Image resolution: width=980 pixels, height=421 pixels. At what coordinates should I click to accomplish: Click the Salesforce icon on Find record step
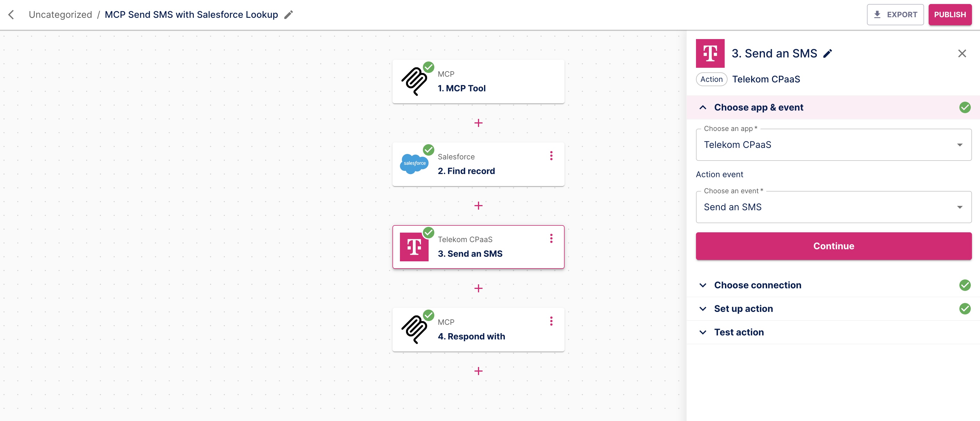click(415, 164)
